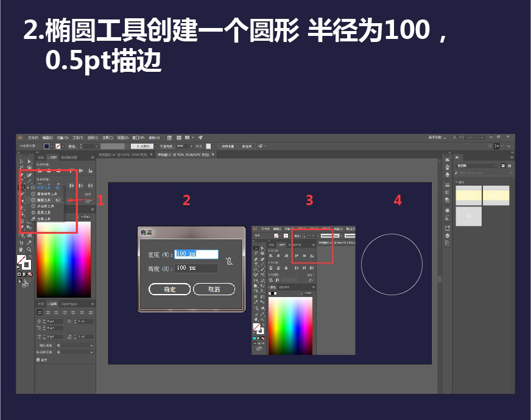Open the Asset Export icon in dock
The height and width of the screenshot is (420, 531).
[x=448, y=228]
